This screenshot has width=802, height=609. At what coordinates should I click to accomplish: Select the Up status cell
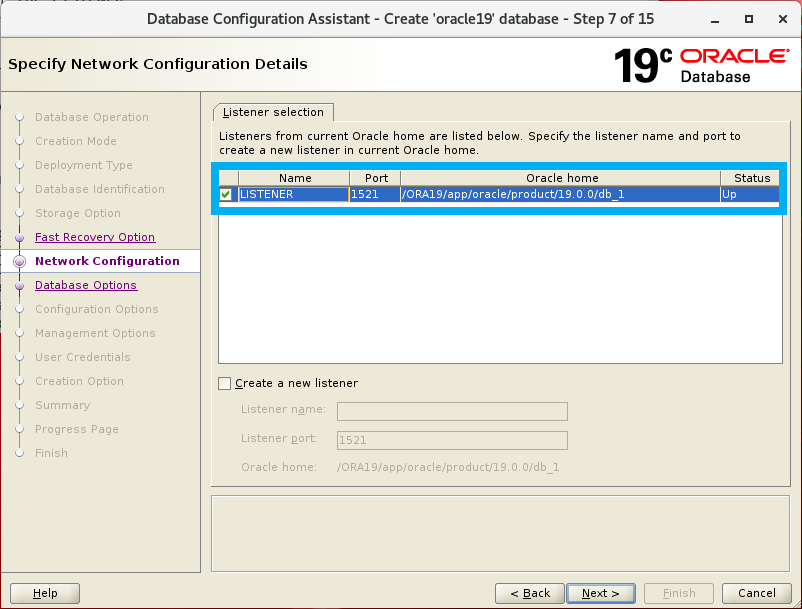tap(750, 194)
